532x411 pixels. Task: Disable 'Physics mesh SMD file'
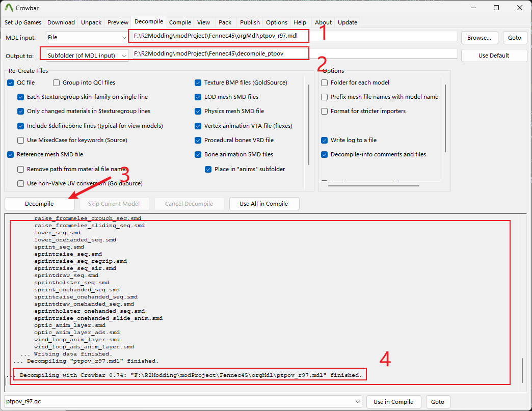click(x=197, y=111)
